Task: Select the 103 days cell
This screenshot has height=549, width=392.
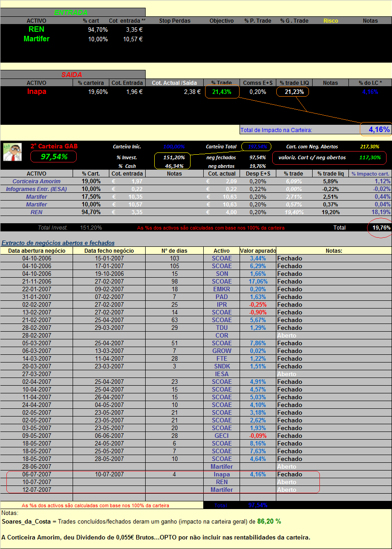Action: 174,259
